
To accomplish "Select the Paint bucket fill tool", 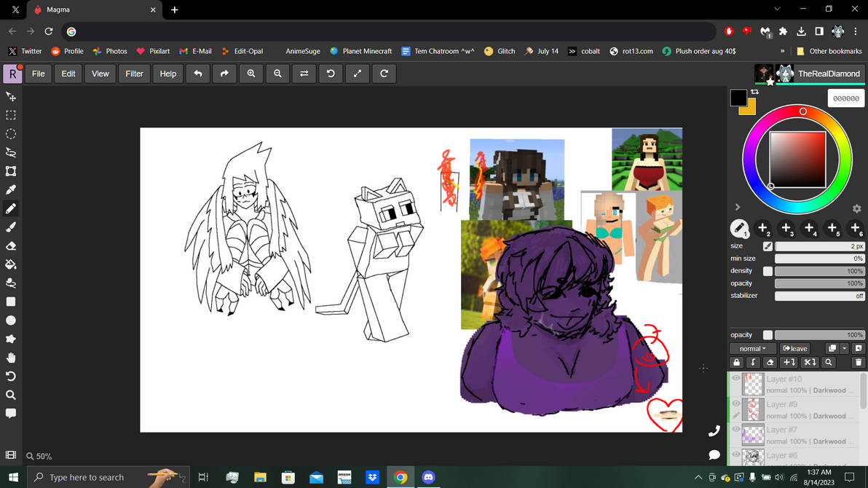I will point(10,264).
